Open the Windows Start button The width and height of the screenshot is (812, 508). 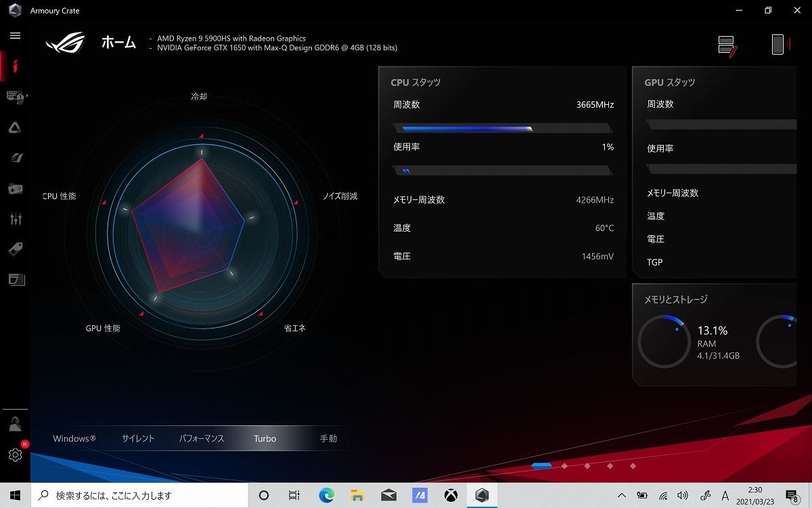(x=16, y=495)
